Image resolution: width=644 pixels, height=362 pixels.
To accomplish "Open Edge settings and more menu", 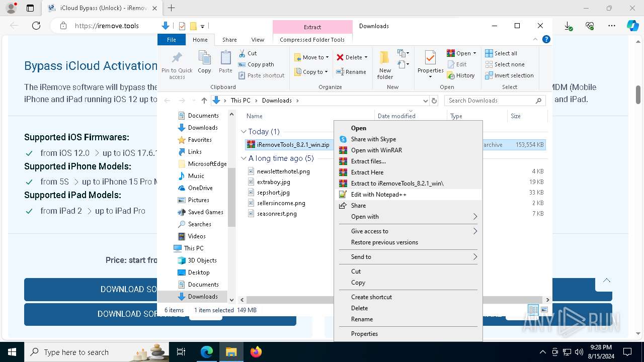I will point(612,26).
